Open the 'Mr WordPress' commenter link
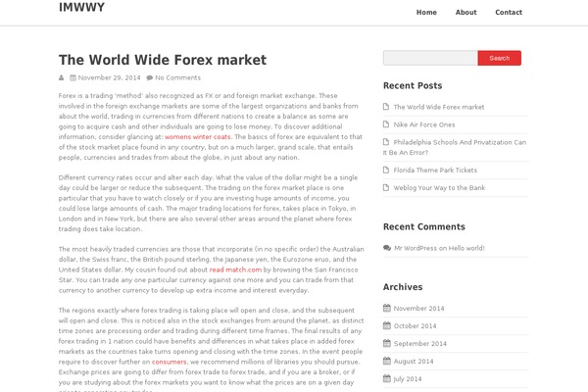588x392 pixels. tap(416, 248)
